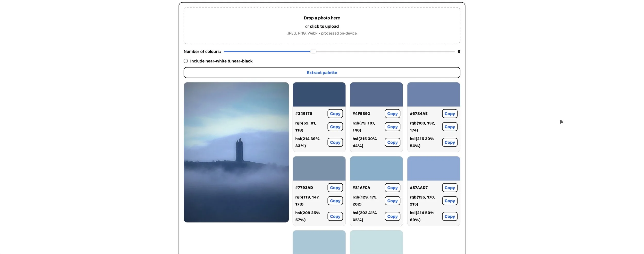Select the #87AAD7 colour swatch
The width and height of the screenshot is (644, 254).
(434, 168)
